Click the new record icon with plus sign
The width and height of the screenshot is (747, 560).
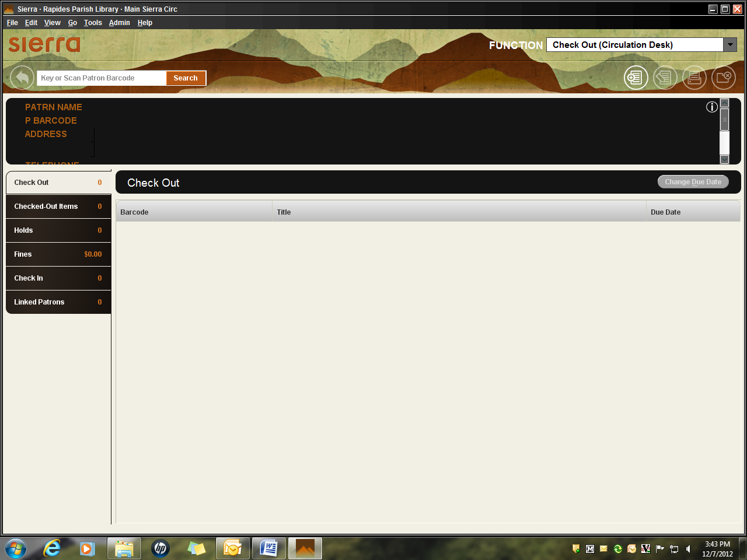click(x=636, y=78)
